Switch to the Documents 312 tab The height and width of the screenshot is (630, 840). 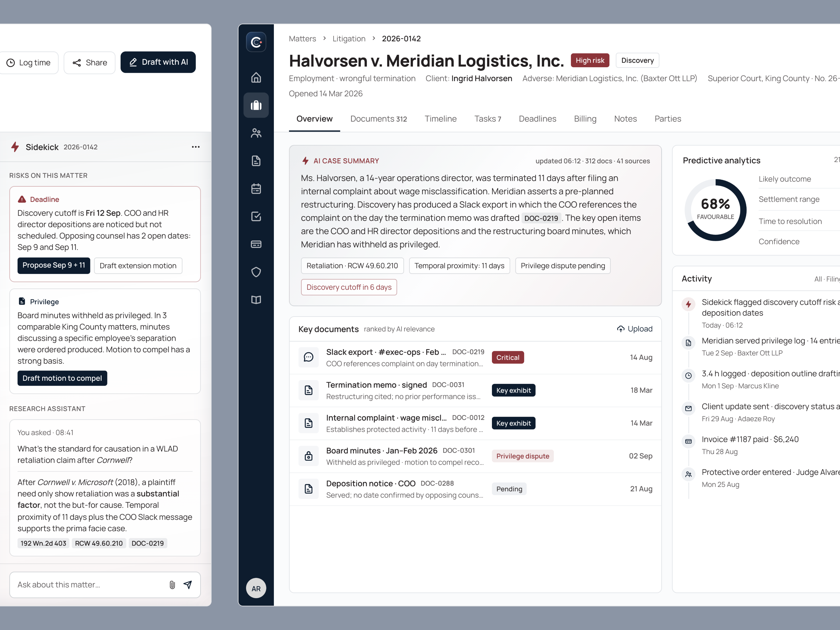pos(379,119)
